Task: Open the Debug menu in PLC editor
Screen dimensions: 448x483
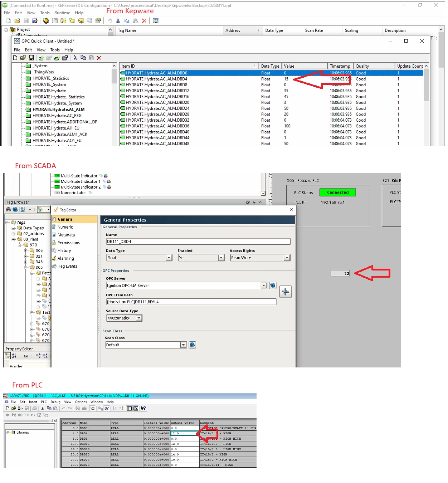Action: click(x=55, y=402)
